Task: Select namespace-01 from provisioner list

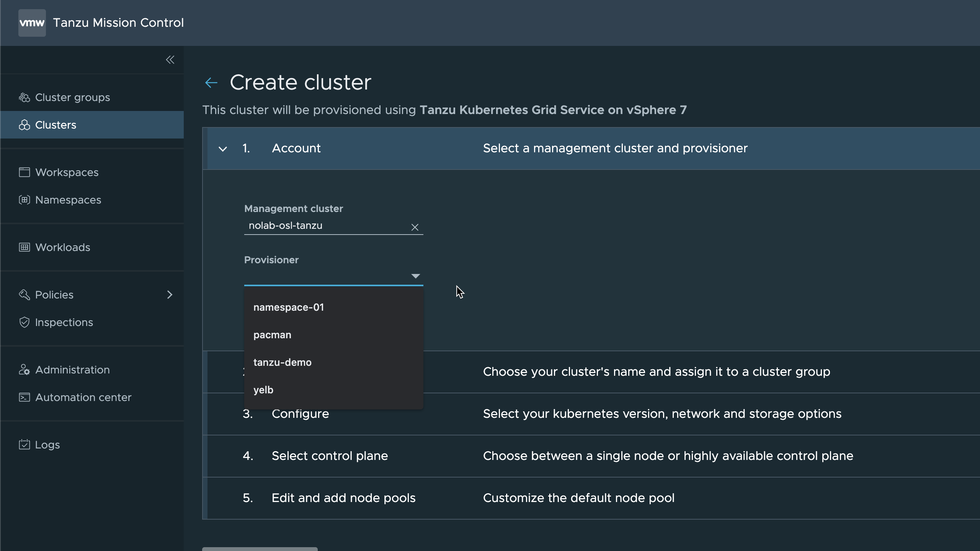Action: click(334, 307)
